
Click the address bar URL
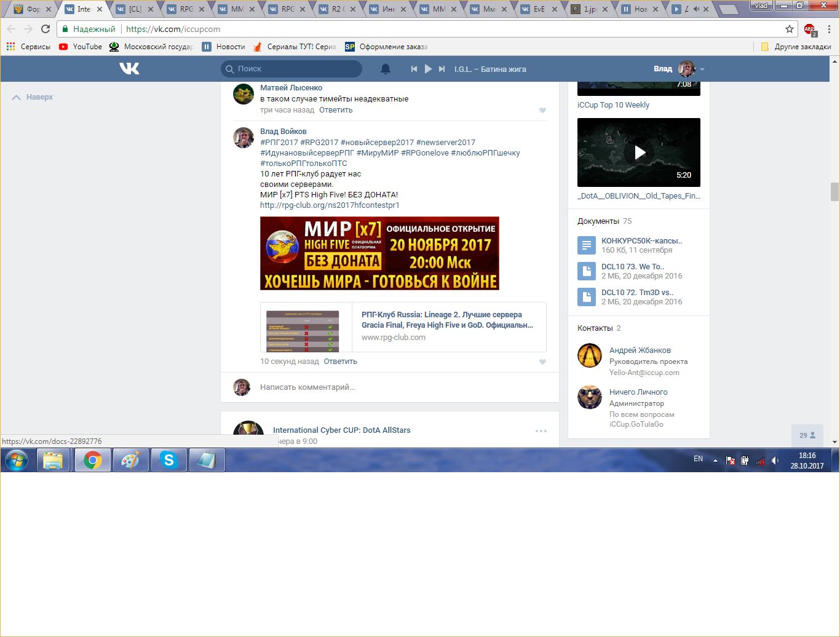[x=173, y=29]
